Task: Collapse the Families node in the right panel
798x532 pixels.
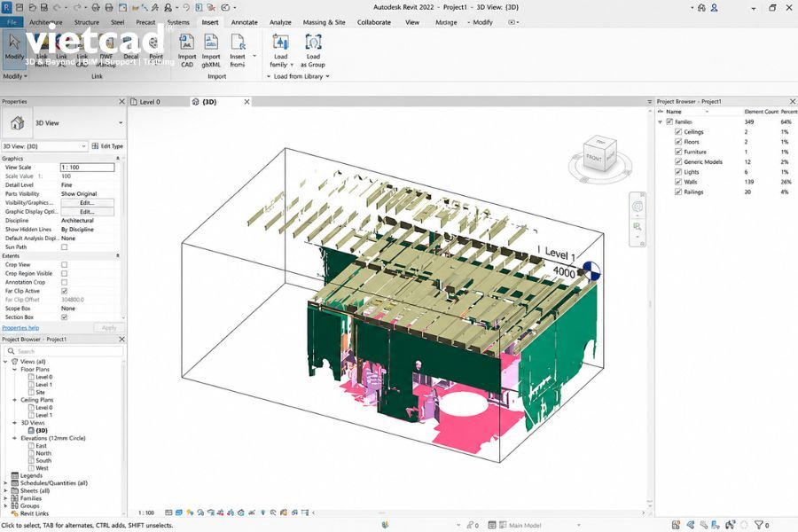Action: pos(660,122)
